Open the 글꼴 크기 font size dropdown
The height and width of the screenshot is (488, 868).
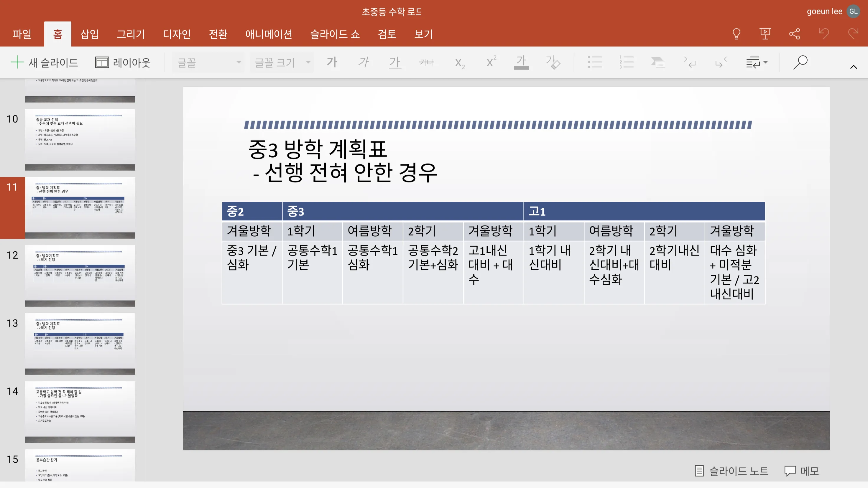(x=282, y=62)
